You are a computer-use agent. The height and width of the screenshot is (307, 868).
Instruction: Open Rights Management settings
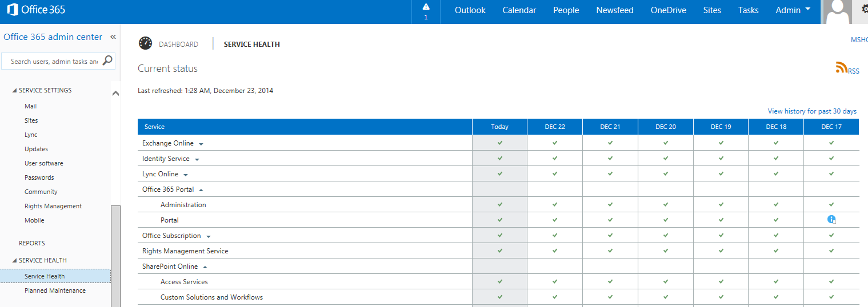point(53,206)
